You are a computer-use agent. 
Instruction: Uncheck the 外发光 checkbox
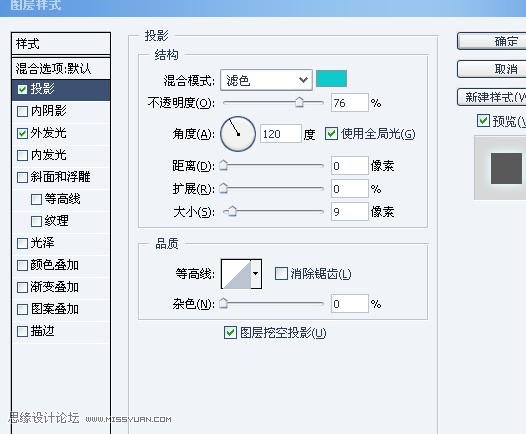click(x=22, y=133)
